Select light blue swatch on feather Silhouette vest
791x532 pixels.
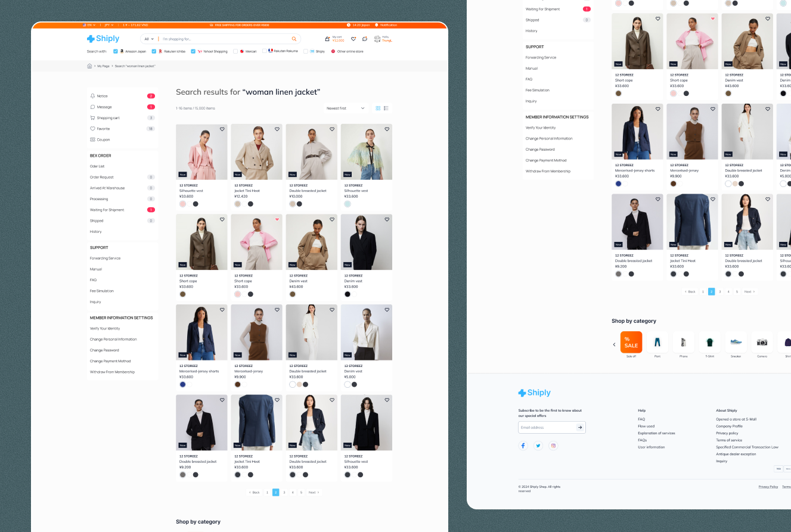[x=348, y=204]
